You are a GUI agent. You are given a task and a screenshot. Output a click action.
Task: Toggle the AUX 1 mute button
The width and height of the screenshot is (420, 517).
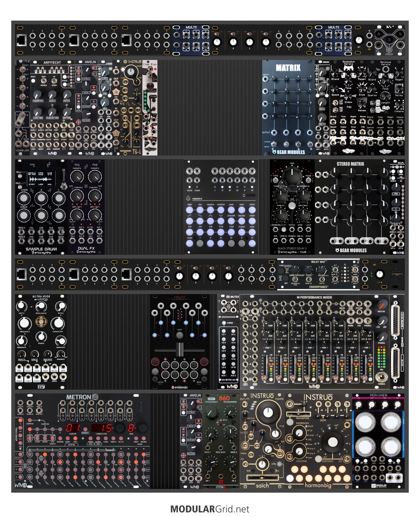click(x=224, y=372)
